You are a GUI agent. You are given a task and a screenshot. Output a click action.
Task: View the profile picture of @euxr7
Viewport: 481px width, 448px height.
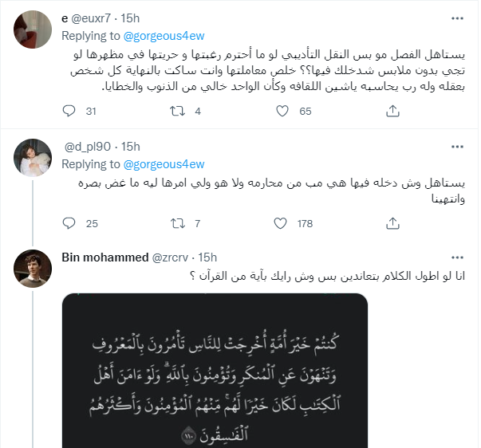tap(33, 33)
